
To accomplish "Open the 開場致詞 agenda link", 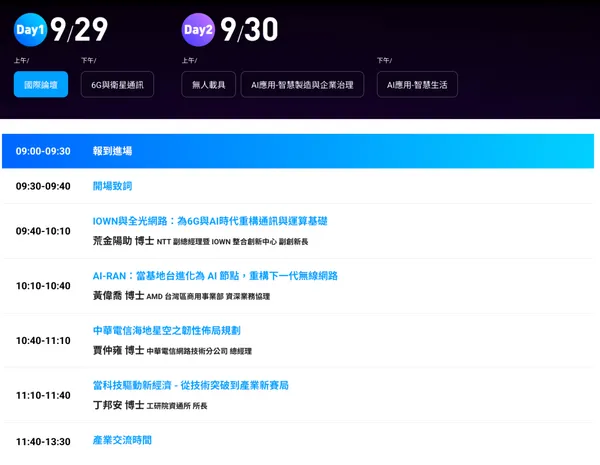I will 112,186.
